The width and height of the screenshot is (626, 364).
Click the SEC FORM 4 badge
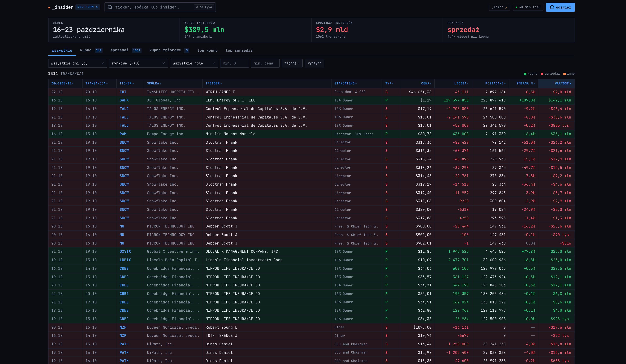(x=87, y=7)
